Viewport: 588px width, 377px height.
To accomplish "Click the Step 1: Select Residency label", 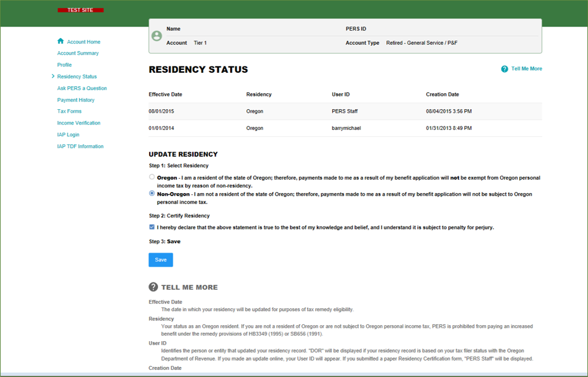I will (x=178, y=166).
